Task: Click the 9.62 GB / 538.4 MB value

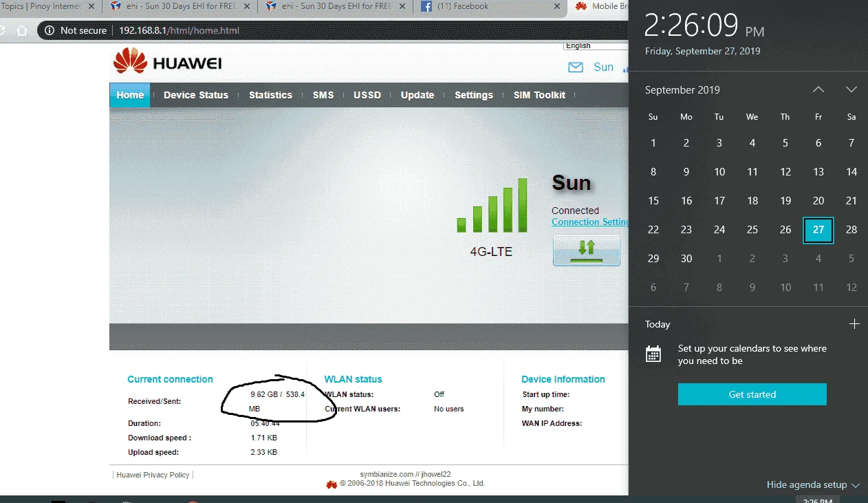Action: click(x=276, y=401)
